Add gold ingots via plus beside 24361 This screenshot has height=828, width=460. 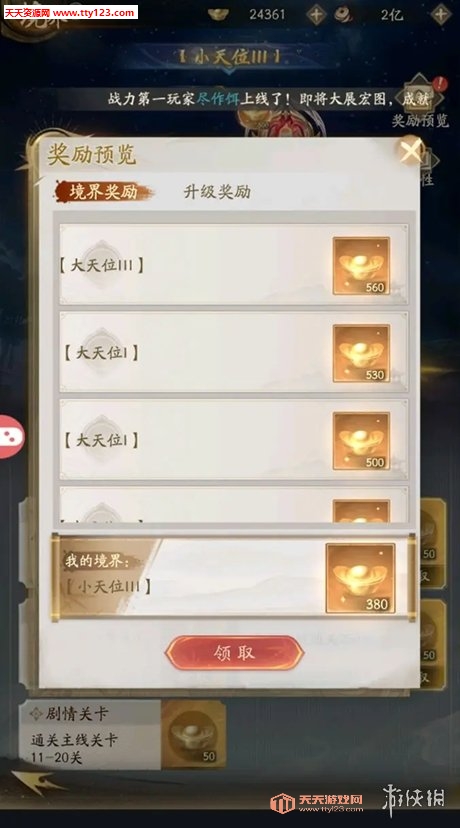(316, 14)
